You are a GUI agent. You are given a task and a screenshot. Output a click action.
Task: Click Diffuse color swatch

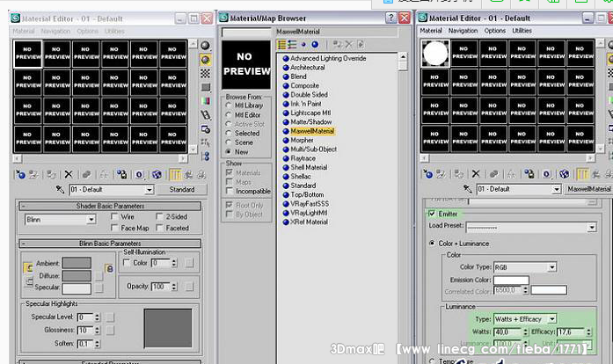click(77, 276)
